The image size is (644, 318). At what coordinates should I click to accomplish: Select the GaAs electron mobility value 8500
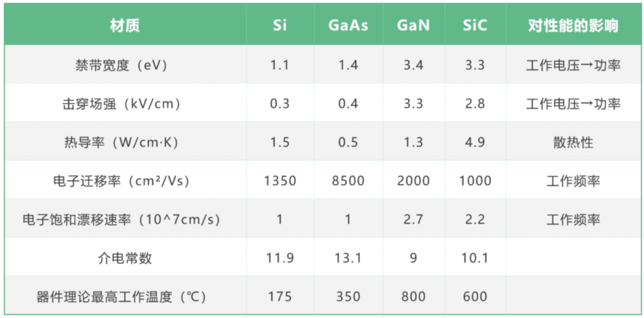click(x=348, y=181)
